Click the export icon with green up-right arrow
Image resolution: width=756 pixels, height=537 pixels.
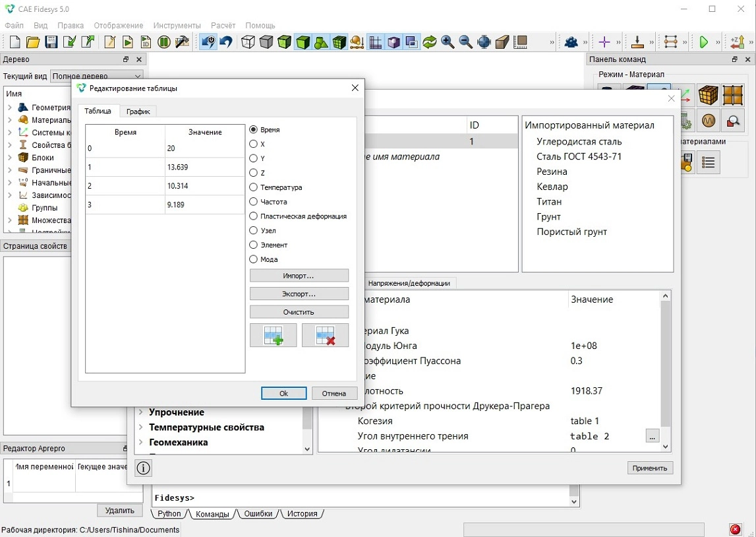click(88, 42)
